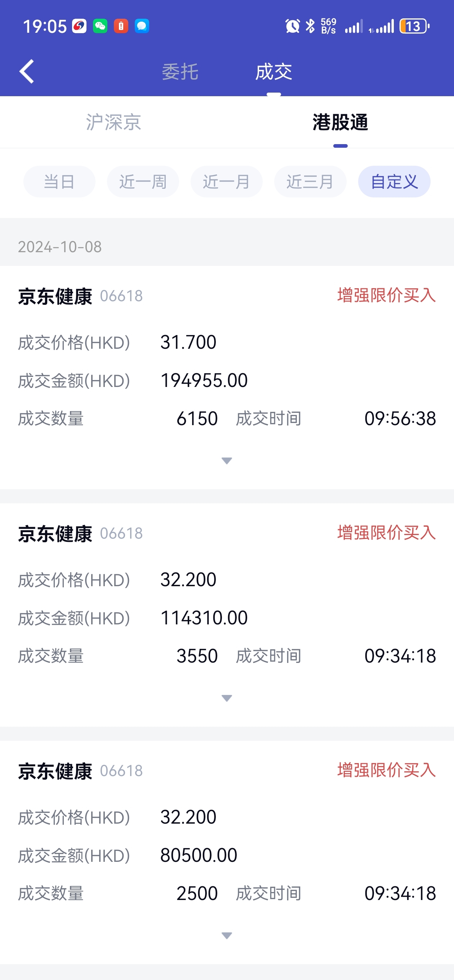Expand the 3550-share trade details
This screenshot has width=454, height=980.
(227, 698)
